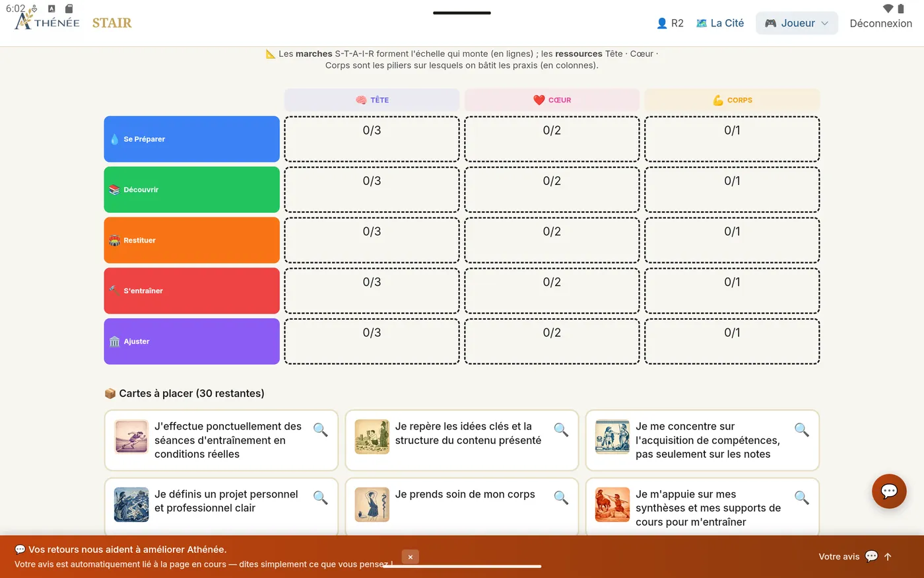Click the thumbnail on personal project card
Image resolution: width=924 pixels, height=578 pixels.
(x=131, y=505)
